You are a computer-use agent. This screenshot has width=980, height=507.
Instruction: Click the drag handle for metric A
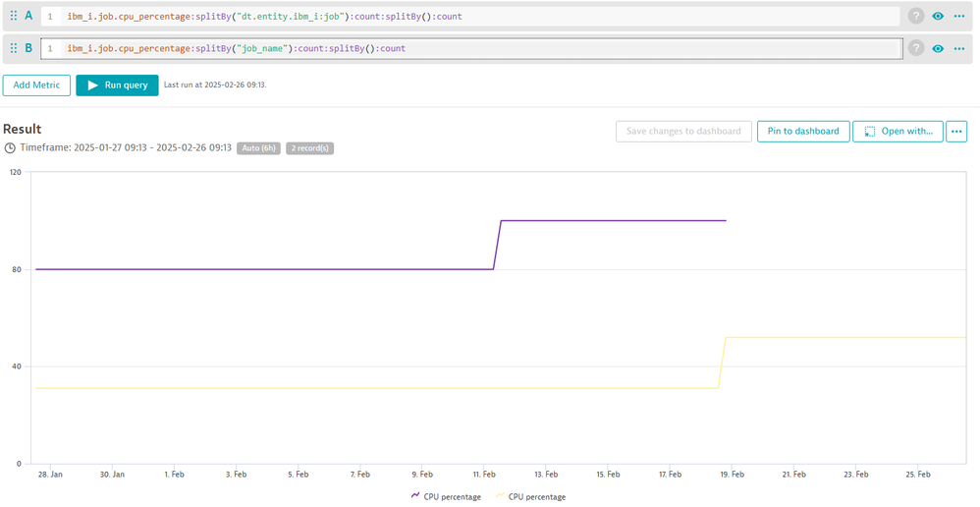14,16
